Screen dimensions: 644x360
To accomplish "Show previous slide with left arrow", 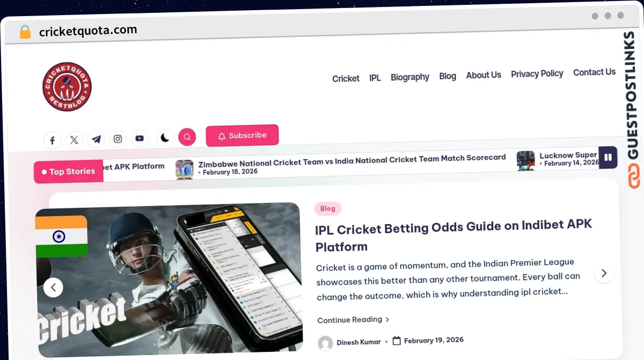I will pyautogui.click(x=53, y=287).
